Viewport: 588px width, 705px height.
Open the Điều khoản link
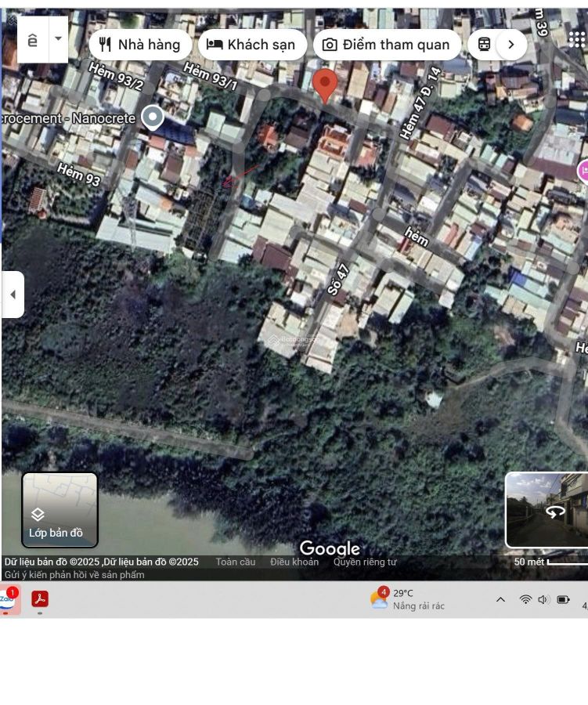tap(294, 562)
